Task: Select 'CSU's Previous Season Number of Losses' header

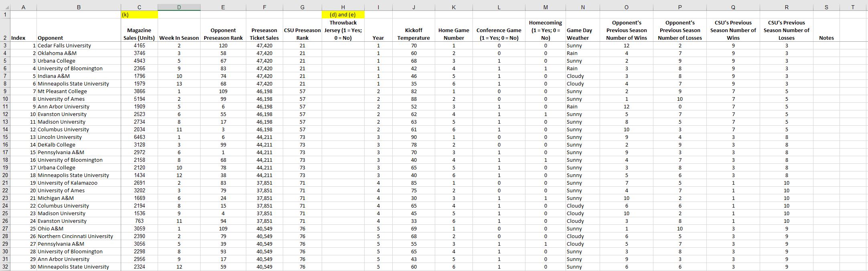Action: coord(786,30)
